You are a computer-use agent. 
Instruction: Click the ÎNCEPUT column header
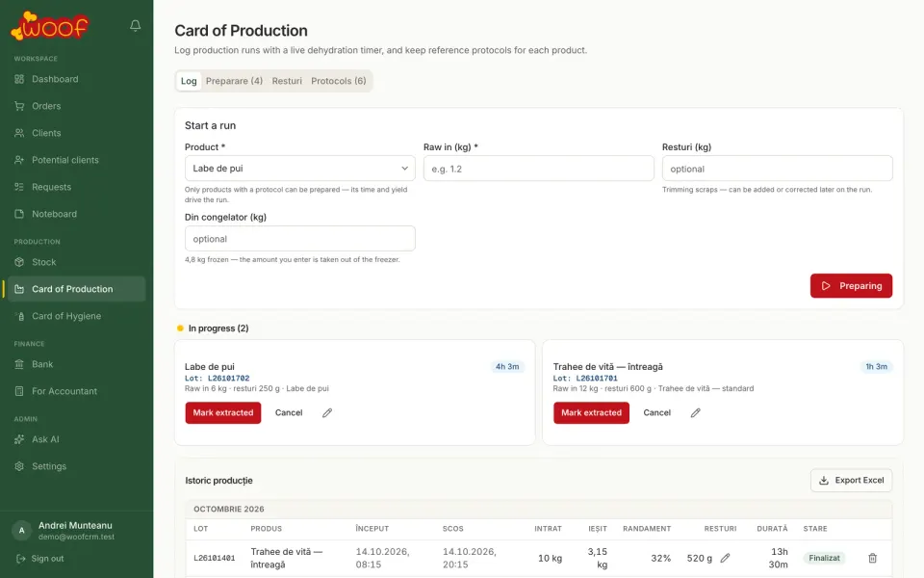coord(372,529)
